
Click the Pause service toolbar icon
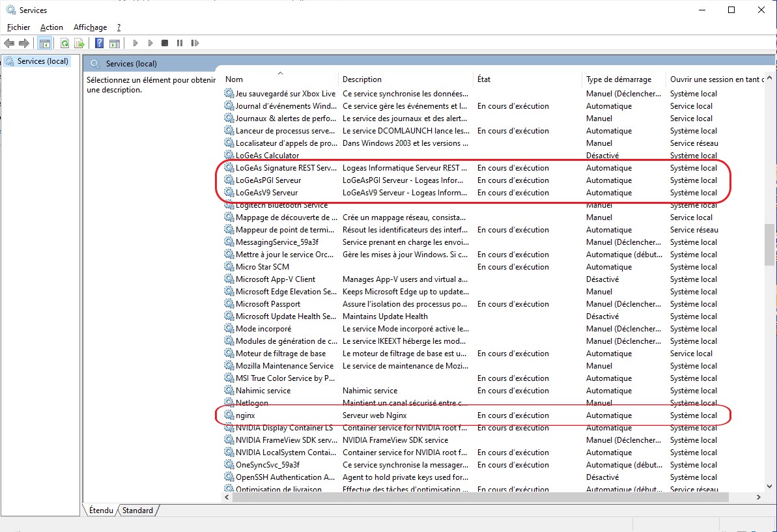(180, 44)
